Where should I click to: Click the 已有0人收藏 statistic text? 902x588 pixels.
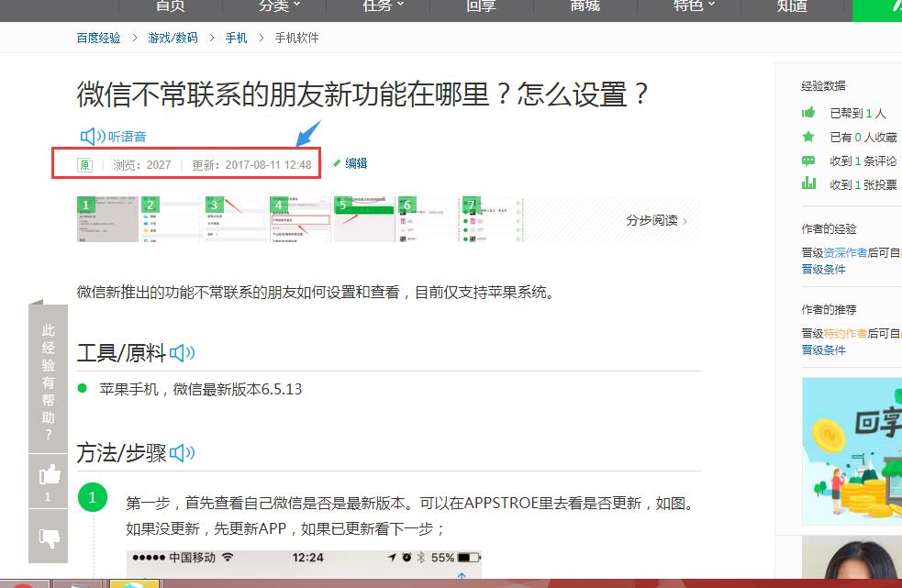[x=863, y=137]
